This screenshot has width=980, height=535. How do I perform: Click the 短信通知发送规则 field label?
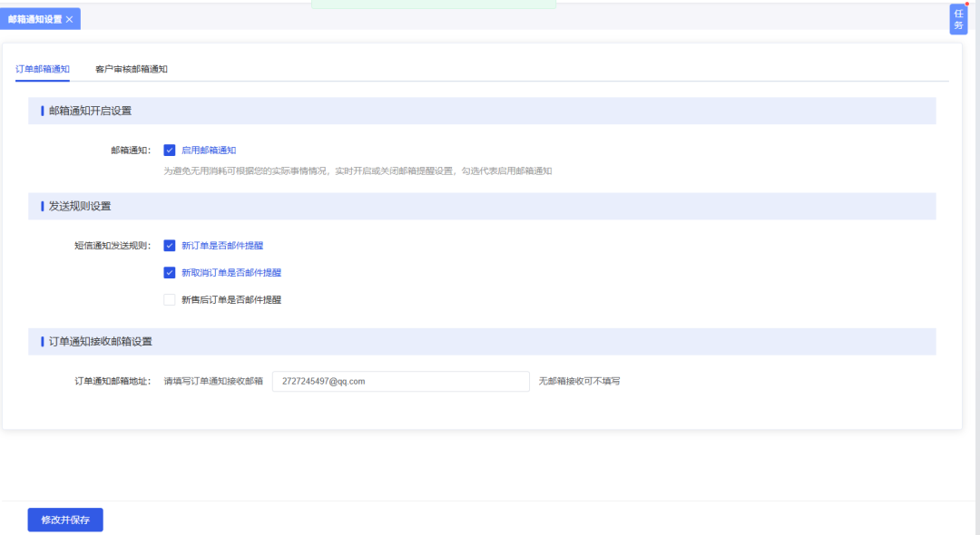pos(113,246)
